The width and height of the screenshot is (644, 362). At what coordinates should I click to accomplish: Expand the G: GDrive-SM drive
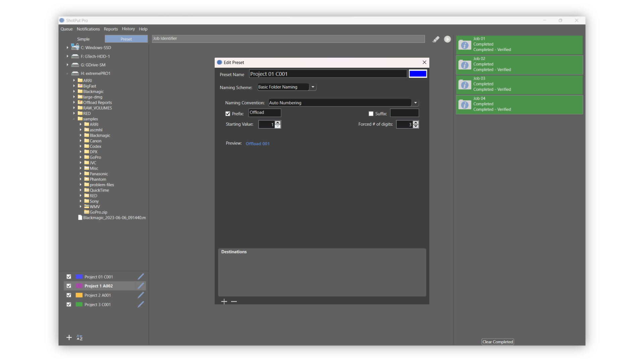[x=67, y=65]
